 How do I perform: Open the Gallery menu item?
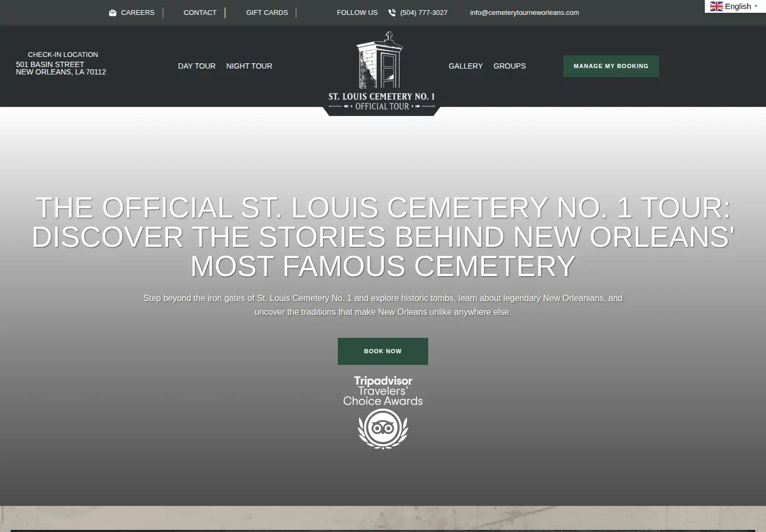(x=465, y=66)
